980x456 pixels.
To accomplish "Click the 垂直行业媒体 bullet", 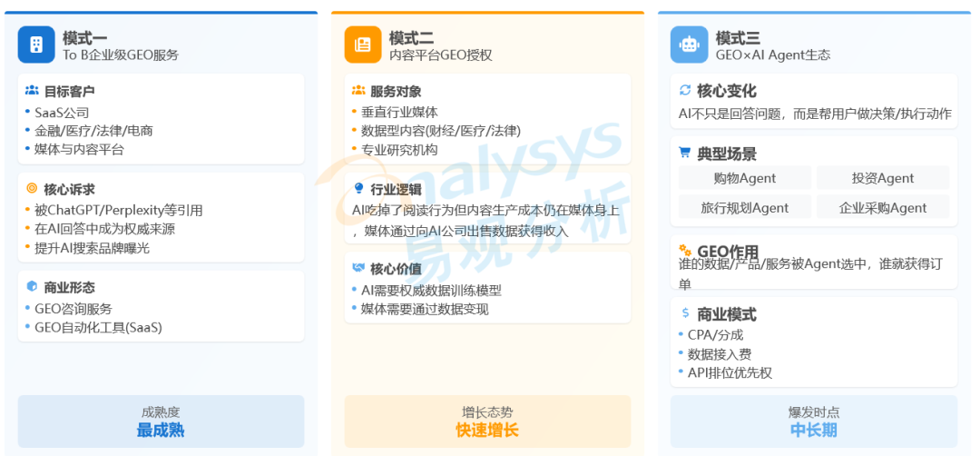I will tap(399, 113).
